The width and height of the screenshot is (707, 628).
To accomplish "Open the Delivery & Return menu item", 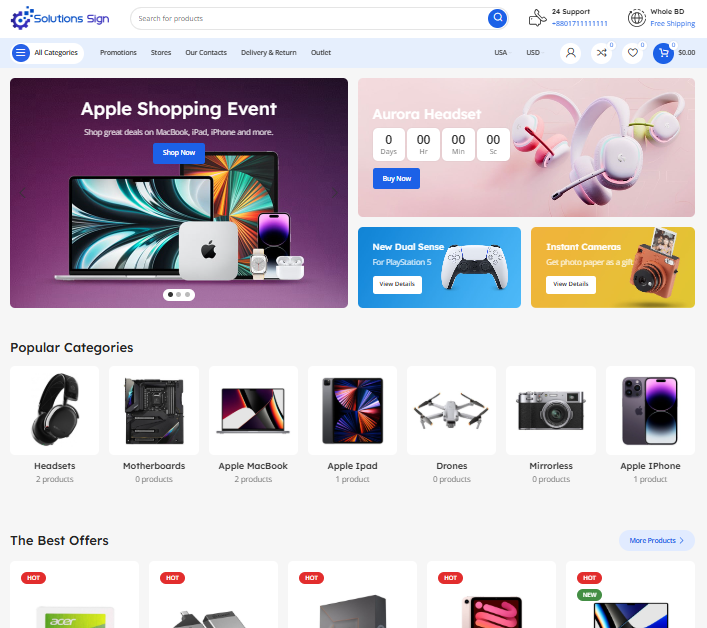I will click(x=269, y=53).
